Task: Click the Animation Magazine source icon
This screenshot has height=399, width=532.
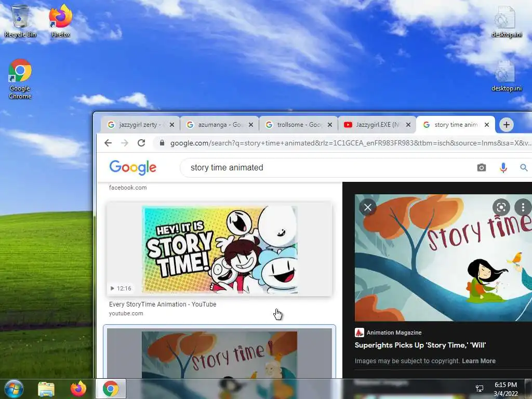Action: [x=360, y=332]
